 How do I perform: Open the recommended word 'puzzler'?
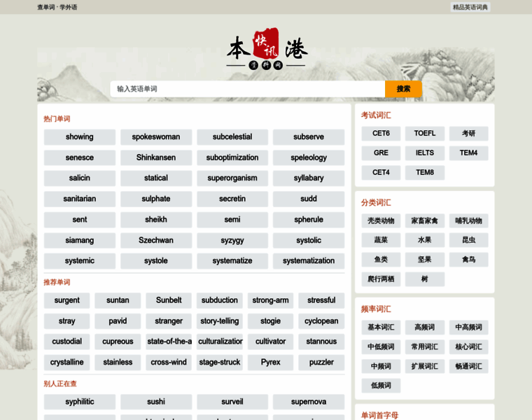click(x=321, y=363)
